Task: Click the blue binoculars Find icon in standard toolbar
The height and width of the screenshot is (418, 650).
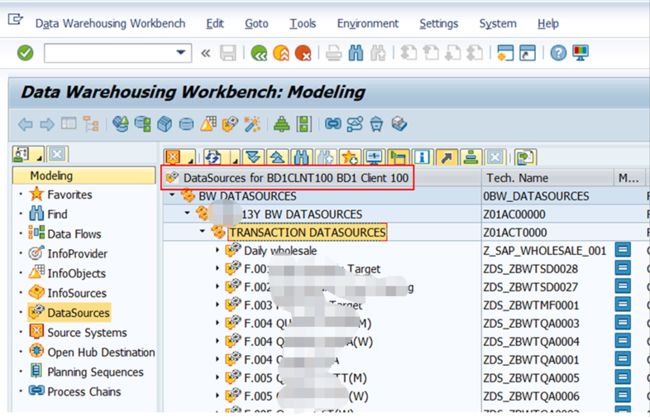Action: click(356, 53)
